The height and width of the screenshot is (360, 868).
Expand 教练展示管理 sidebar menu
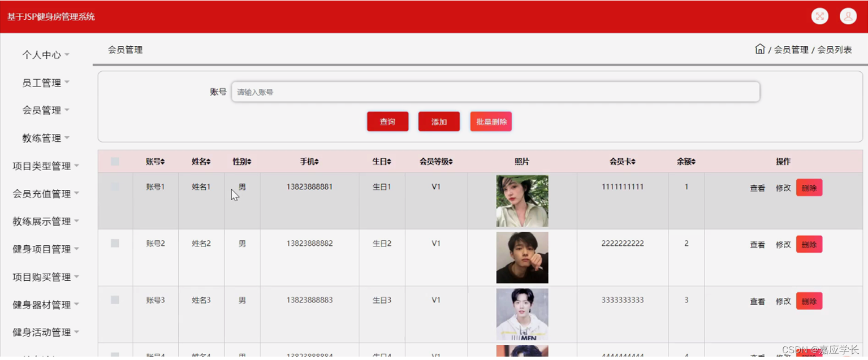pyautogui.click(x=46, y=222)
